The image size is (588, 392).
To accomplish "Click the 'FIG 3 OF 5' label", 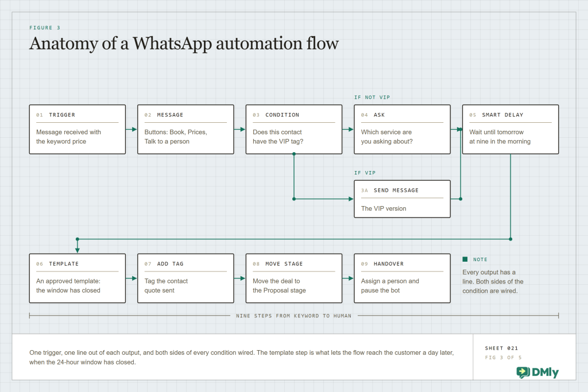I will [503, 358].
